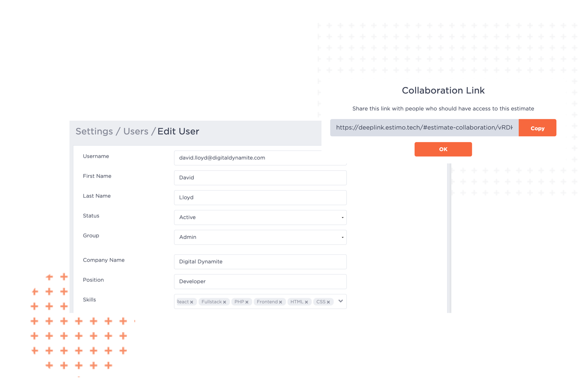Click the vertical scrollbar beside the form
Viewport: 588px width, 391px height.
[x=449, y=238]
